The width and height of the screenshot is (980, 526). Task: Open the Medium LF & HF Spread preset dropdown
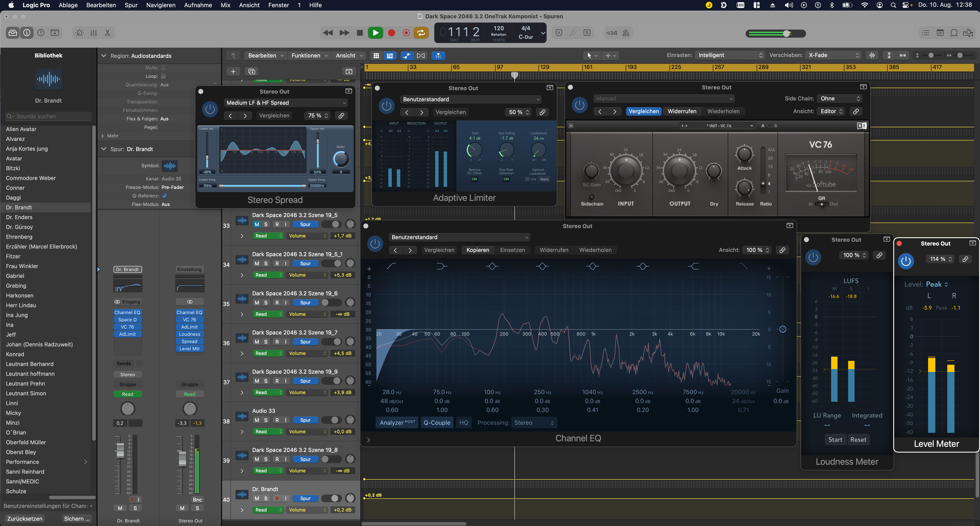pos(286,103)
